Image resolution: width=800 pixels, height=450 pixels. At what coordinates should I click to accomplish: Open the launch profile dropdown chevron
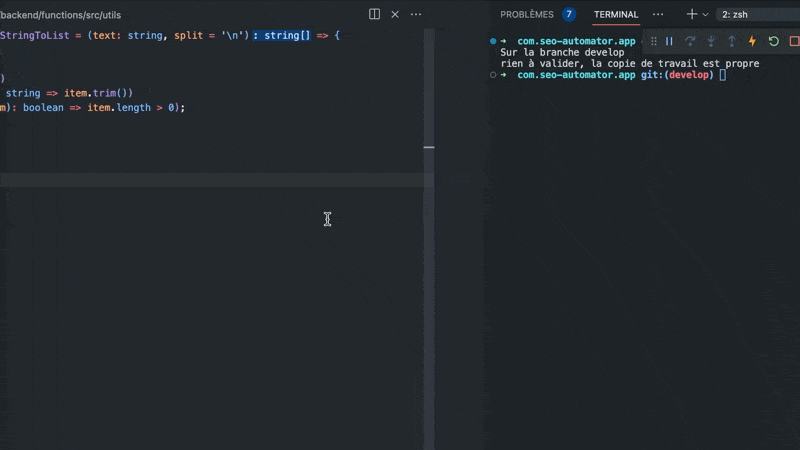click(x=706, y=15)
